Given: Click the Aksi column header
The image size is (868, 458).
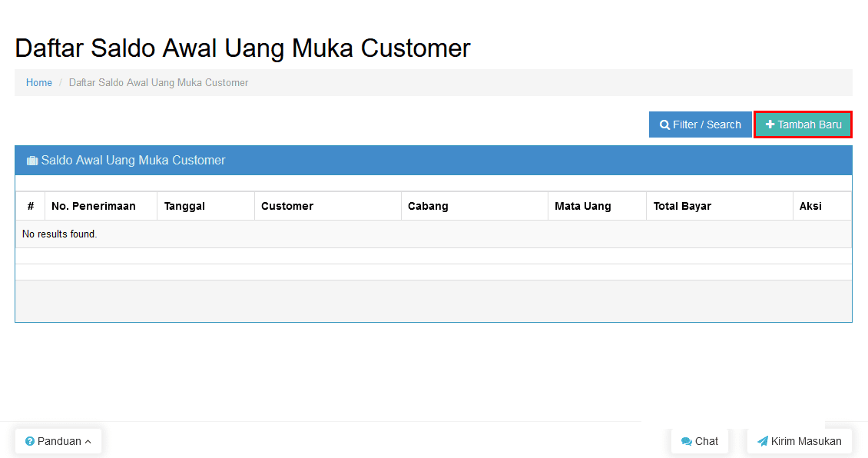Looking at the screenshot, I should click(x=810, y=206).
